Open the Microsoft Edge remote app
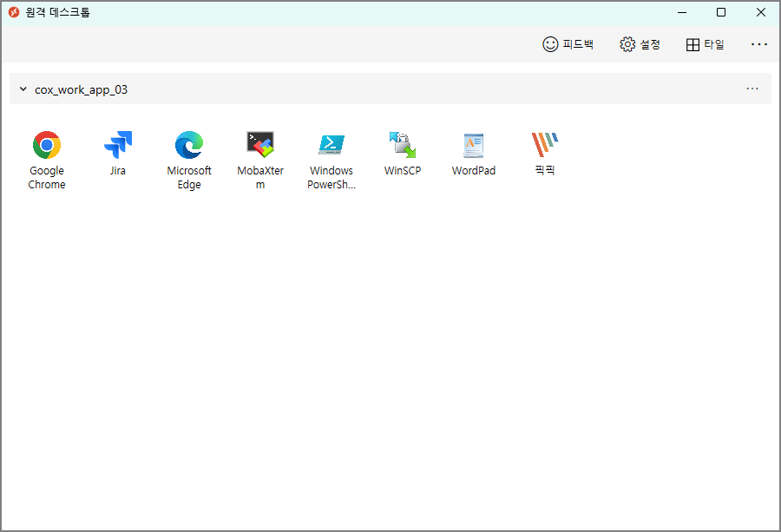 [189, 160]
